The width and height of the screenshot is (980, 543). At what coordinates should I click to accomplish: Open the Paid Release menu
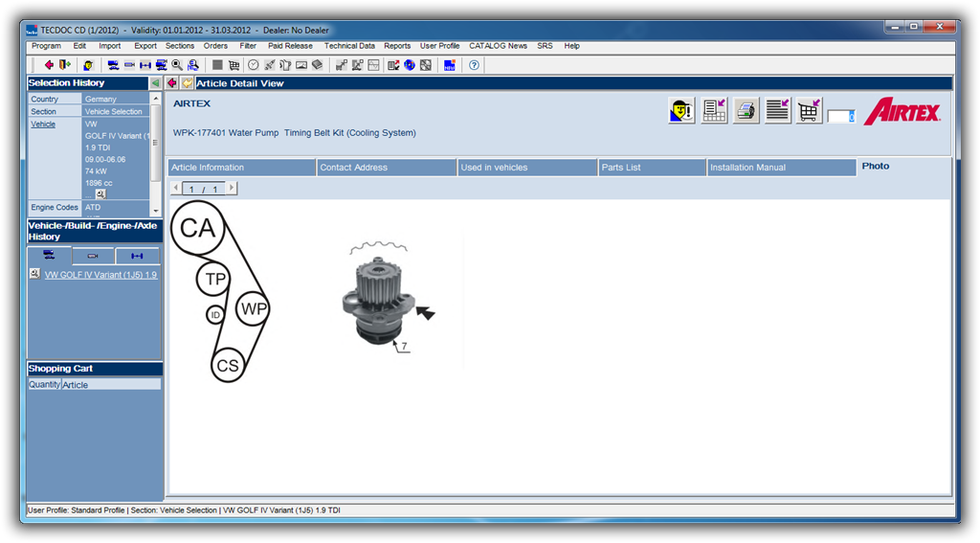point(290,46)
